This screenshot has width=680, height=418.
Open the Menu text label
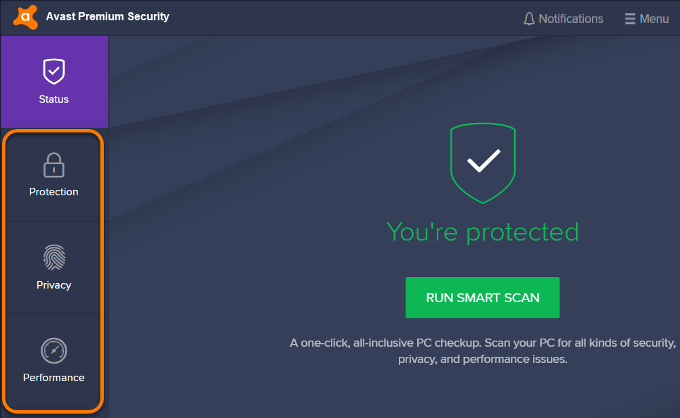click(x=654, y=19)
